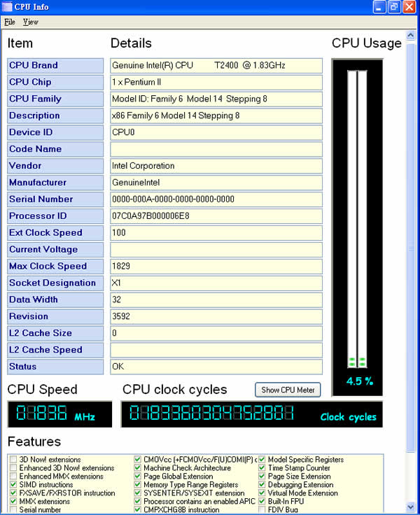Screen dimensions: 420x515
Task: Toggle Enhanced 3D Now! extensions checkbox
Action: [13, 467]
